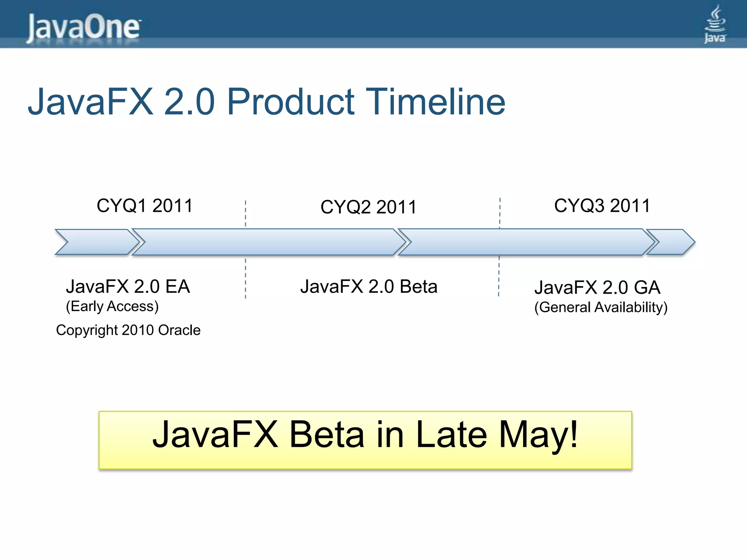Image resolution: width=747 pixels, height=560 pixels.
Task: Click the JavaFX 2.0 GA text
Action: pos(597,288)
